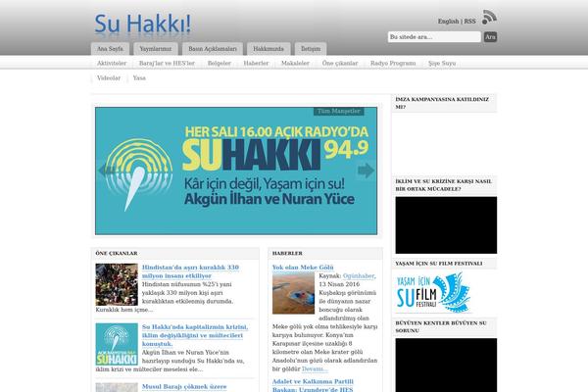
Task: Open the Hindistan drought article thumbnail
Action: [117, 285]
